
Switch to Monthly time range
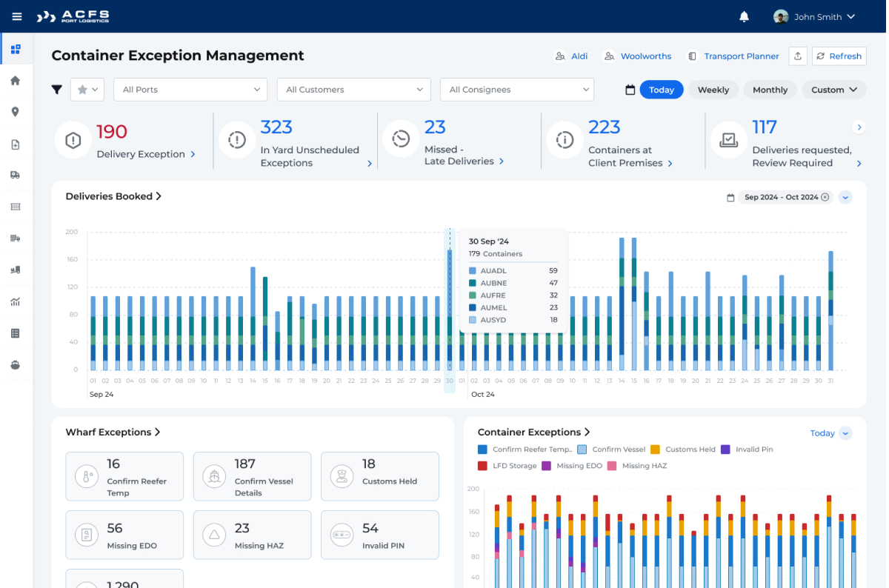(x=770, y=90)
